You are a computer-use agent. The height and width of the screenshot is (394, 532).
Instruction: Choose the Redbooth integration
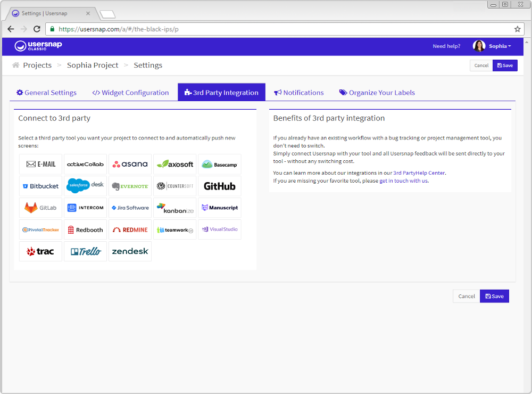[x=86, y=229]
